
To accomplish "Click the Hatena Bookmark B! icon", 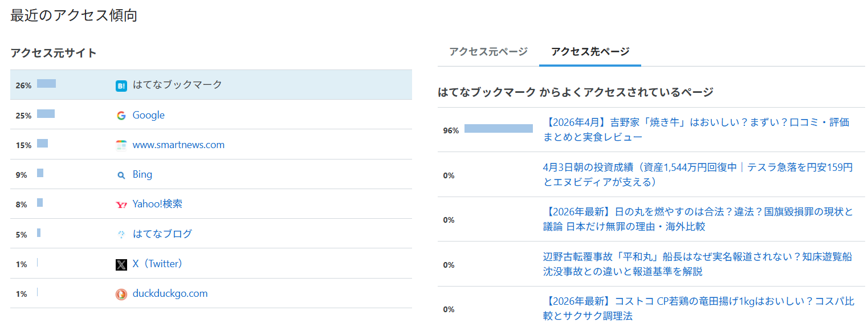I will [x=121, y=86].
